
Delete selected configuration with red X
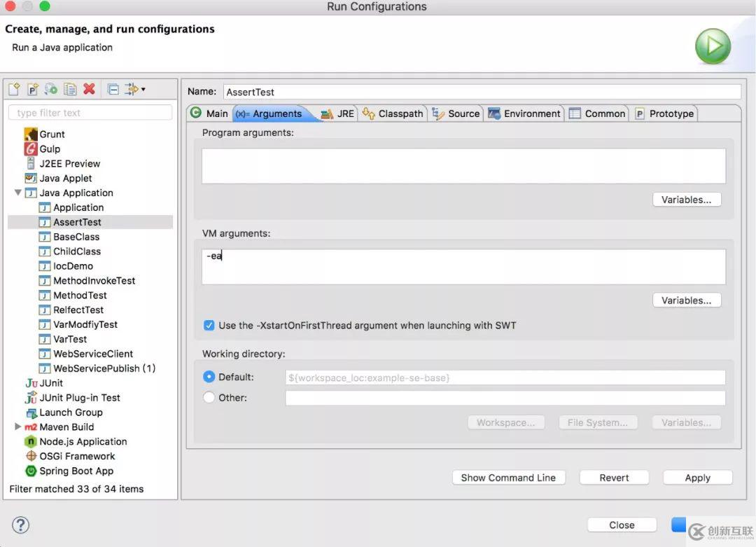click(89, 89)
